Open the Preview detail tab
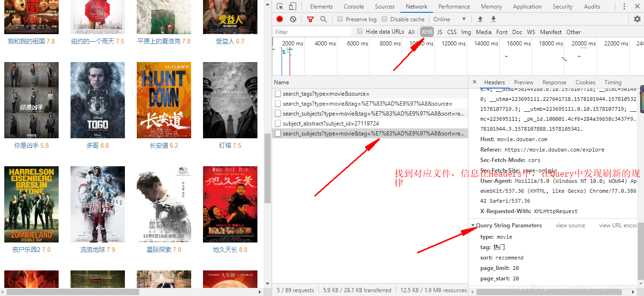The height and width of the screenshot is (296, 644). pyautogui.click(x=524, y=82)
